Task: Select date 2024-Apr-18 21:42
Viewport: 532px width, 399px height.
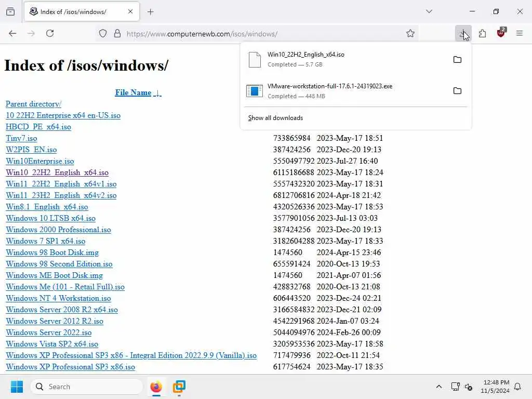Action: tap(349, 195)
